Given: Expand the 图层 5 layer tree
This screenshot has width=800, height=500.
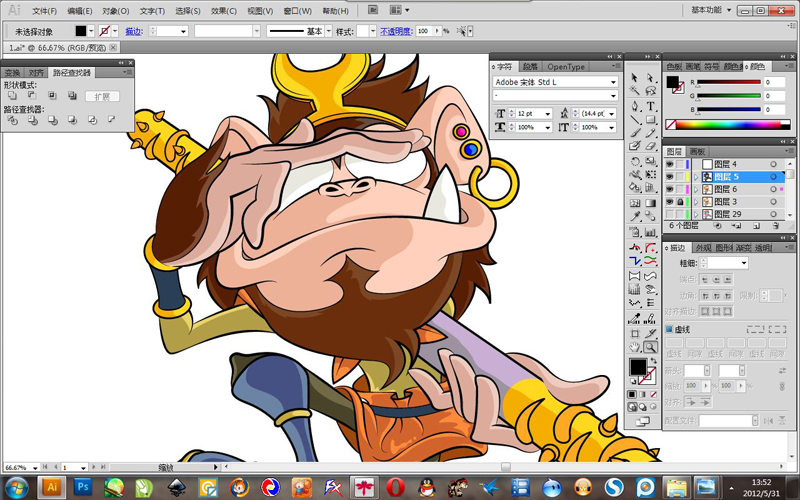Looking at the screenshot, I should click(696, 177).
